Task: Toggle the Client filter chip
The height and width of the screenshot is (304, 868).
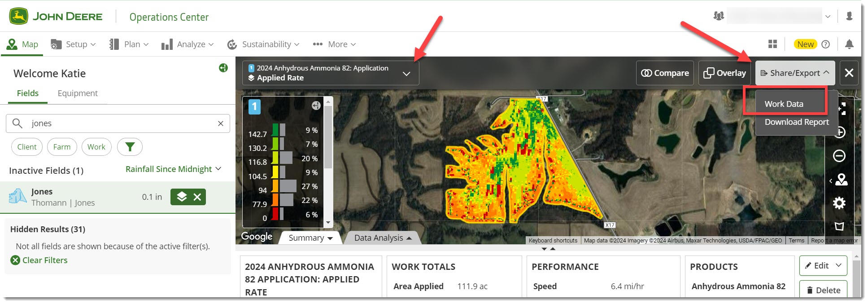Action: tap(27, 147)
